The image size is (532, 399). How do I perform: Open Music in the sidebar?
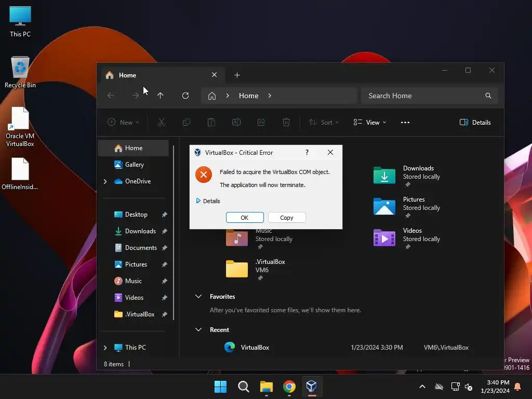click(x=133, y=281)
